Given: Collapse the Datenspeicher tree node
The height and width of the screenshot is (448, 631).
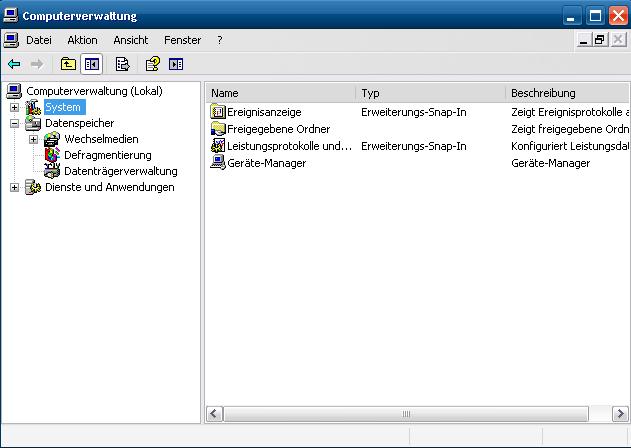Looking at the screenshot, I should 14,123.
